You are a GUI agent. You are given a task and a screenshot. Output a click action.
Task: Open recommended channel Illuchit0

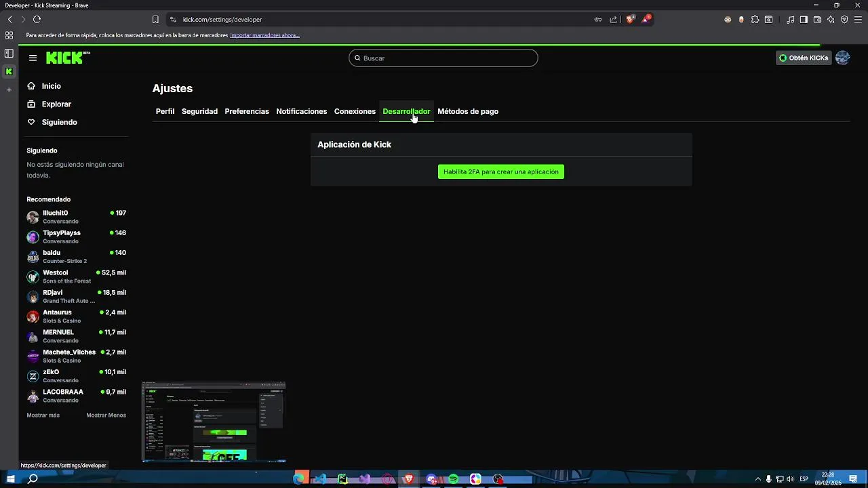[76, 217]
